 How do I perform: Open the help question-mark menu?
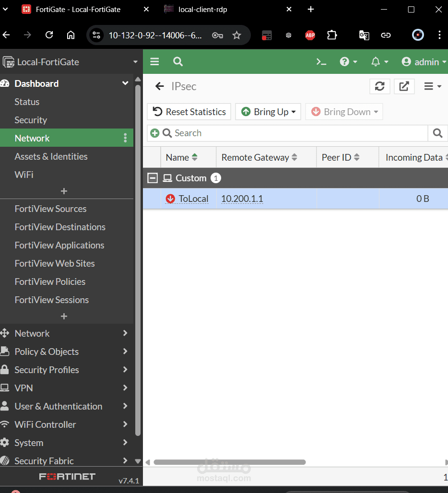[x=348, y=61]
